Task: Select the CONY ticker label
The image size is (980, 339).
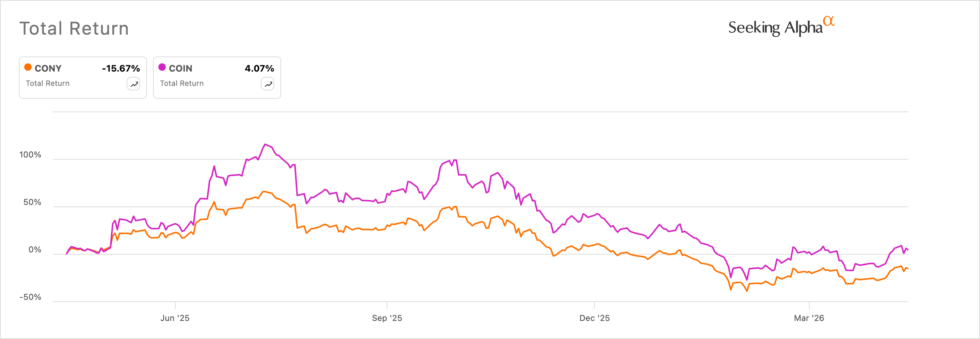Action: click(x=48, y=68)
